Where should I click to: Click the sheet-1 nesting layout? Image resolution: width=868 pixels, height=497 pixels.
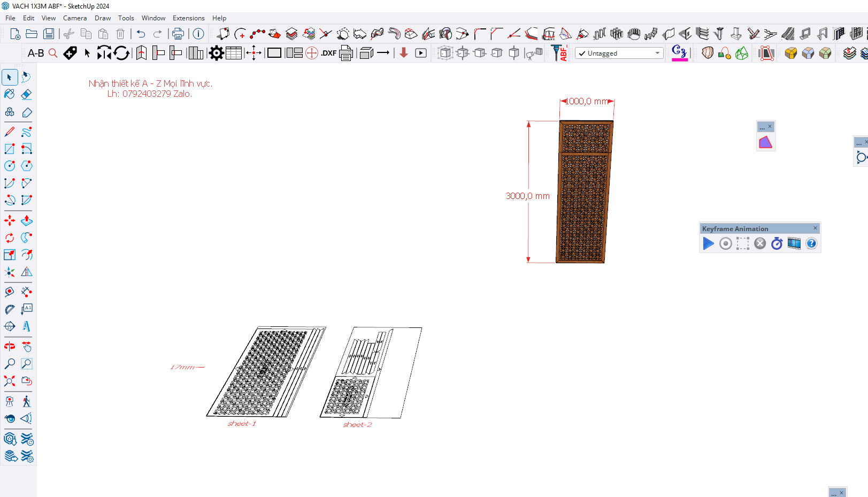click(x=265, y=372)
